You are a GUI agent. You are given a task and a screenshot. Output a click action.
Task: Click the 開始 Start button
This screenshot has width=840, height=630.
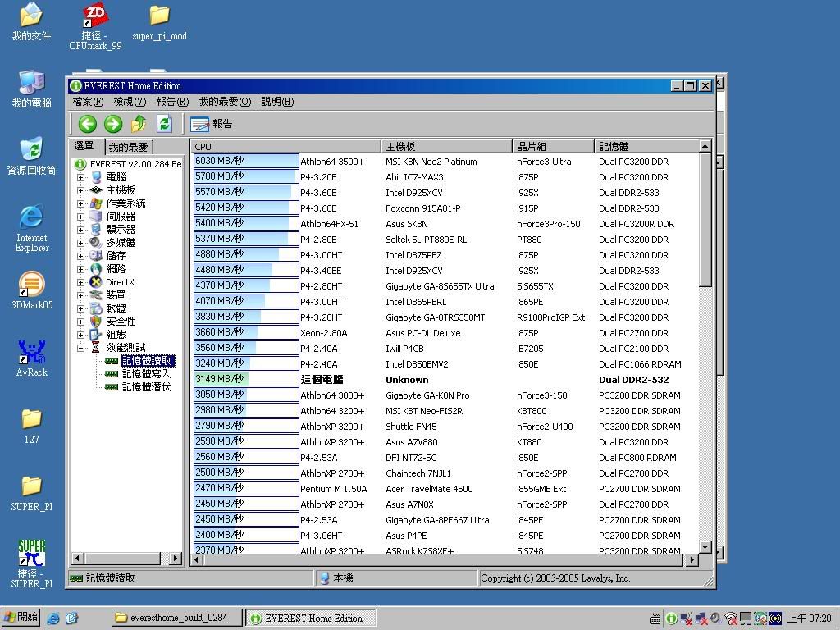click(x=21, y=617)
